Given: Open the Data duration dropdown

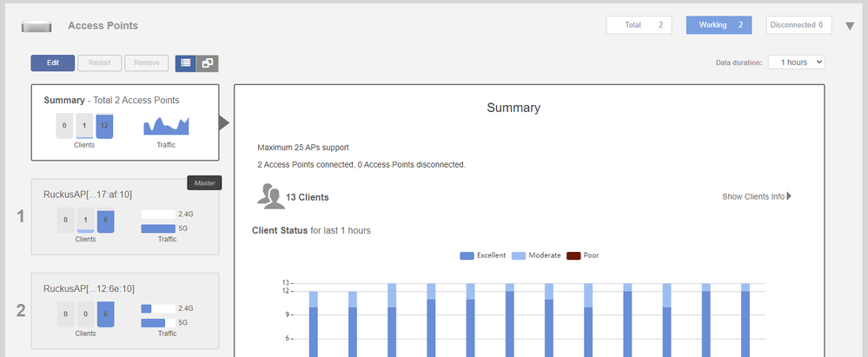Looking at the screenshot, I should coord(796,63).
